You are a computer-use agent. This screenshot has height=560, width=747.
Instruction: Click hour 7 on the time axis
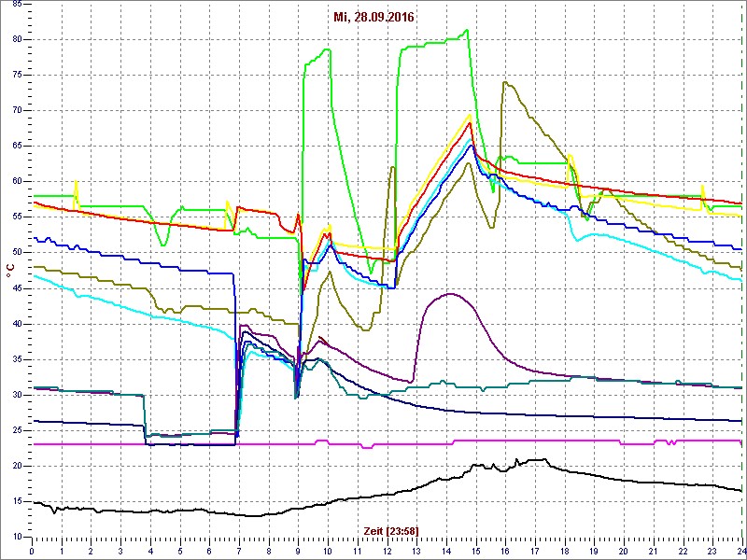pyautogui.click(x=239, y=552)
